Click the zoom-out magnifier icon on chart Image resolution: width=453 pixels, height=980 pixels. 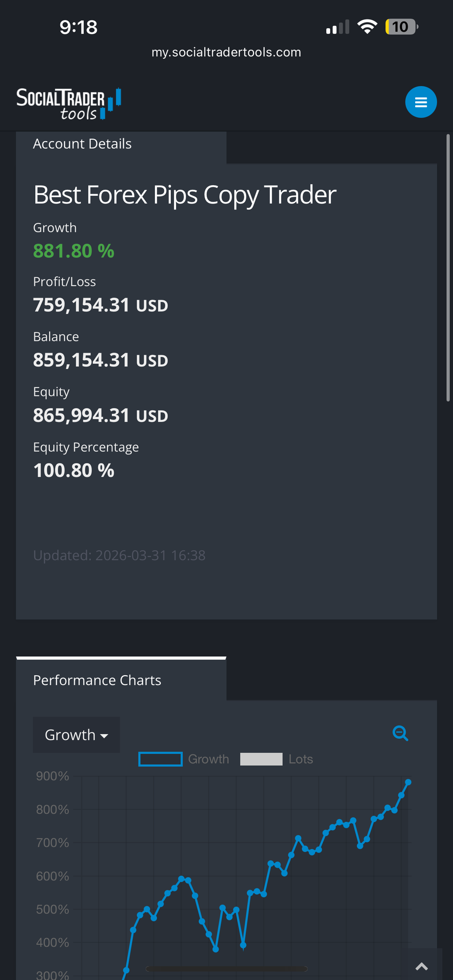pos(400,733)
